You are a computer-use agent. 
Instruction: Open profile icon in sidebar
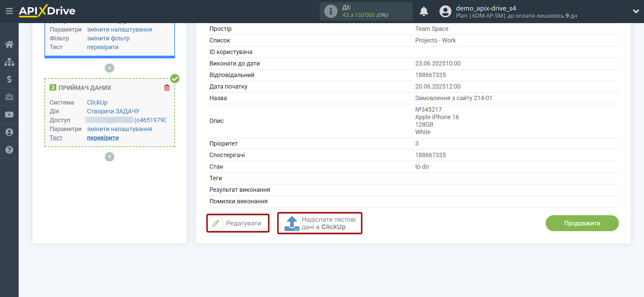(x=9, y=132)
